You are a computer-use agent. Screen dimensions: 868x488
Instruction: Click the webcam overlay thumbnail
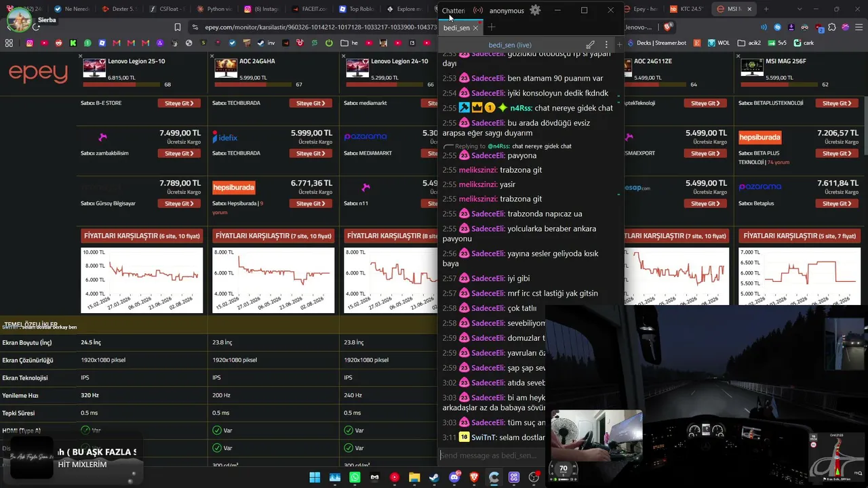click(x=597, y=435)
